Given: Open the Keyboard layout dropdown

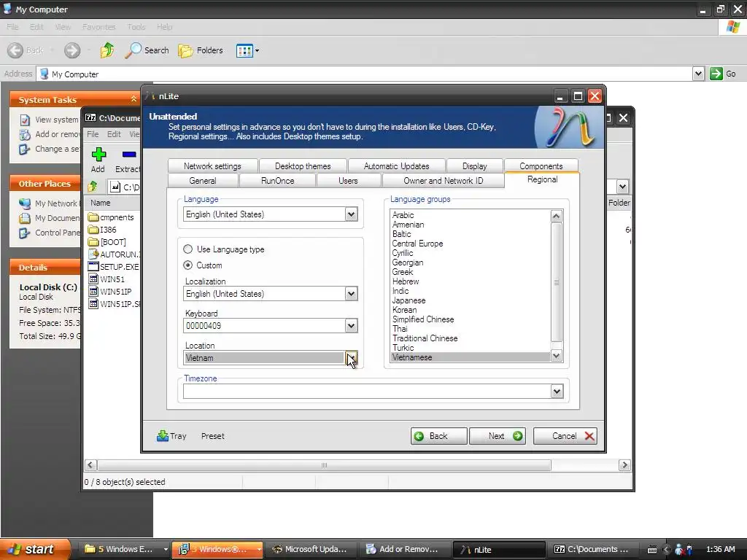Looking at the screenshot, I should pyautogui.click(x=351, y=326).
